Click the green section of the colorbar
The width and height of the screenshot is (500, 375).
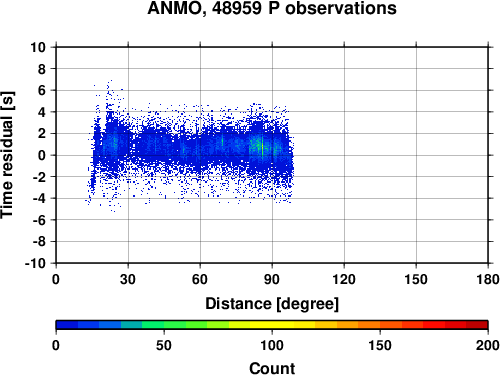(174, 324)
